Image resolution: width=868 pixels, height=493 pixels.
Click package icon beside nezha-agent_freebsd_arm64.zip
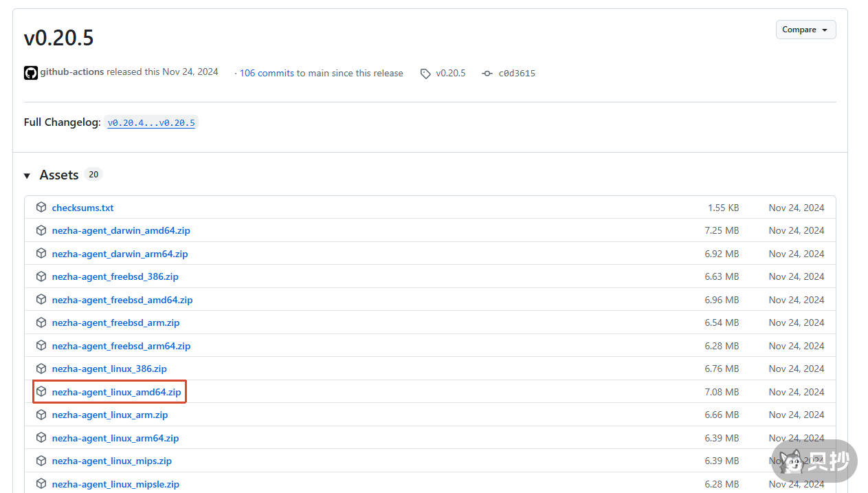(x=41, y=346)
